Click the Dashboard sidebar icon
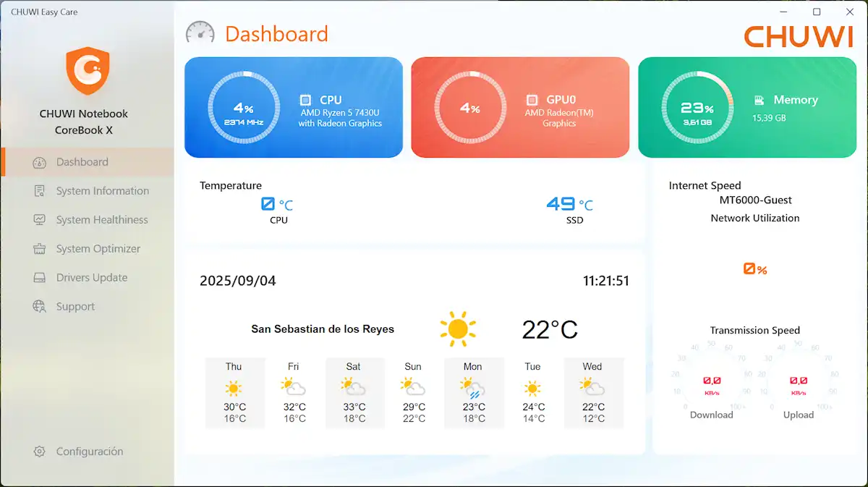This screenshot has height=487, width=868. (x=40, y=163)
